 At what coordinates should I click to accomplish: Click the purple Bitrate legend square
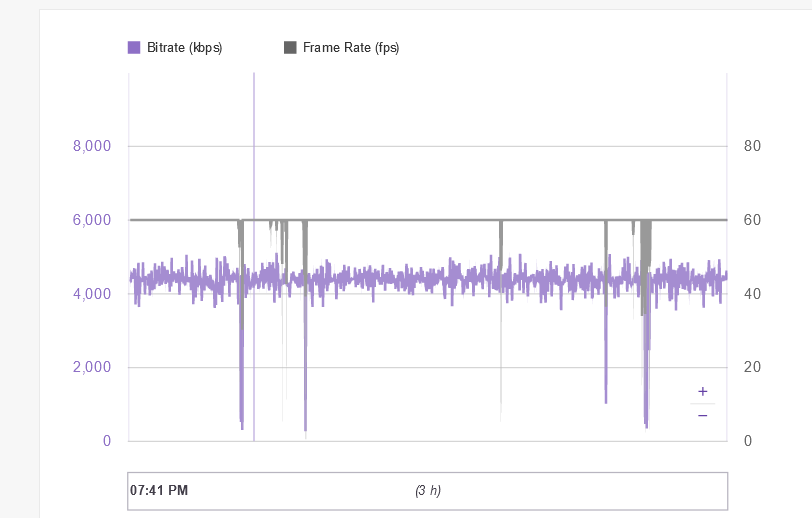[x=134, y=47]
